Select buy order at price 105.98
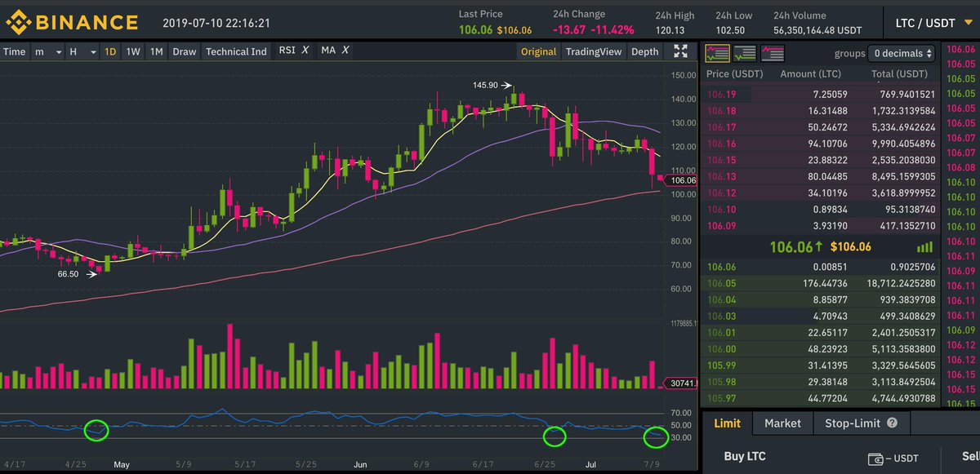 click(821, 381)
